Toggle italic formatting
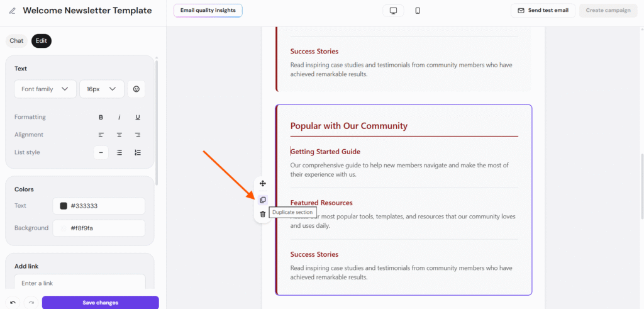644x309 pixels. pyautogui.click(x=119, y=117)
